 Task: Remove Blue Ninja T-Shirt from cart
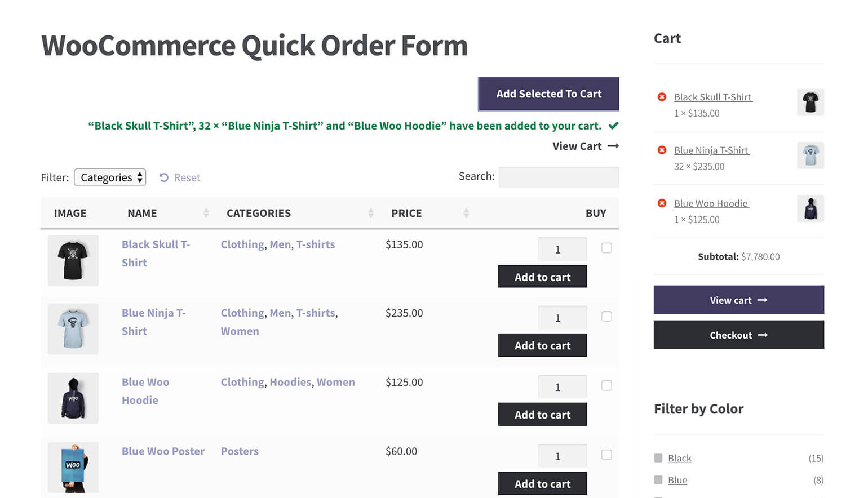[662, 150]
